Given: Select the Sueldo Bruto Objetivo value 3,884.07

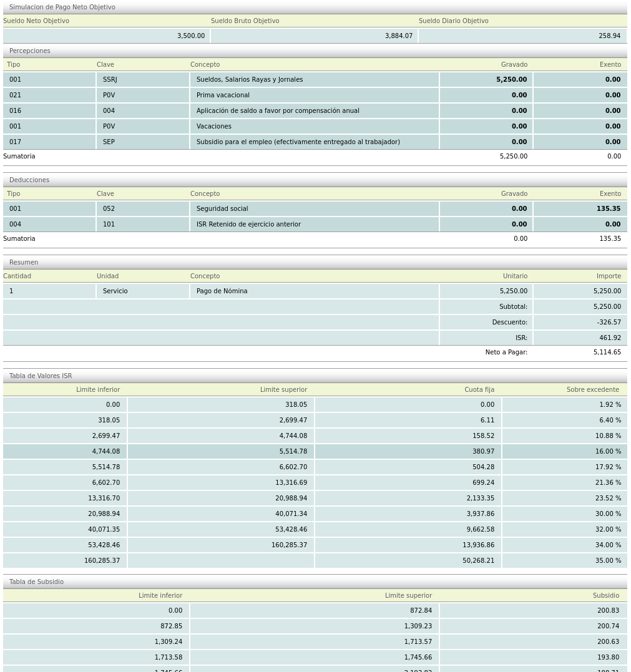Looking at the screenshot, I should [314, 36].
